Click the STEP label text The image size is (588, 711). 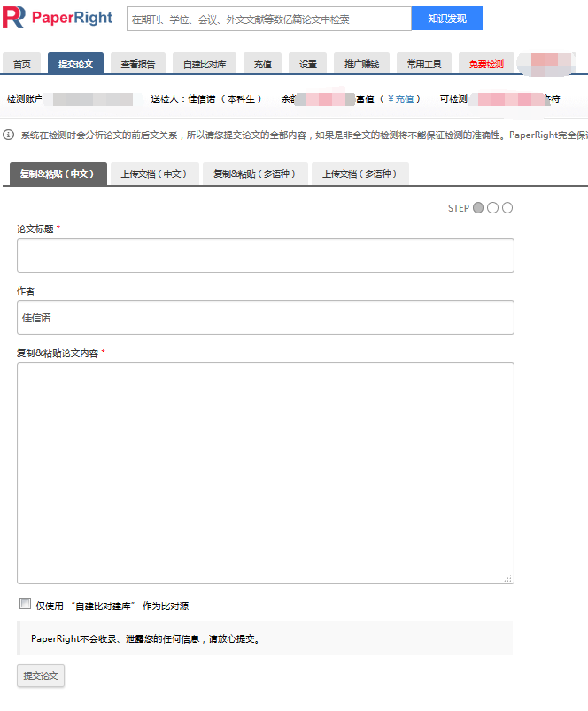[x=459, y=208]
